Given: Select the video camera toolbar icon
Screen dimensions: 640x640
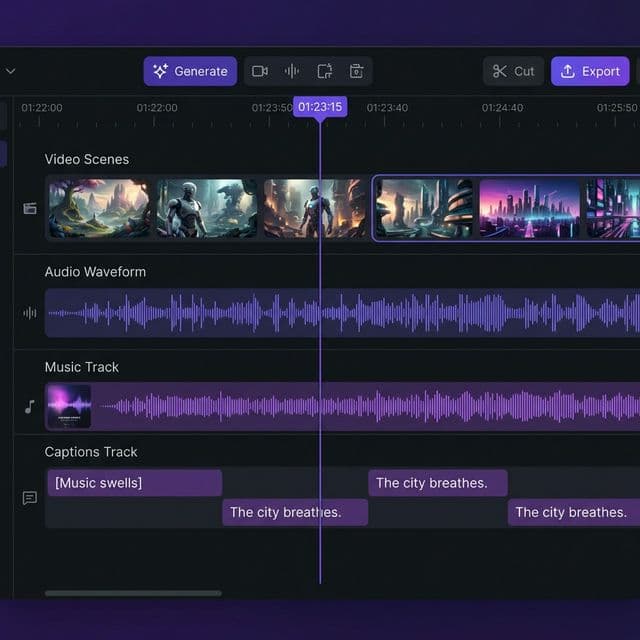Looking at the screenshot, I should [x=260, y=71].
